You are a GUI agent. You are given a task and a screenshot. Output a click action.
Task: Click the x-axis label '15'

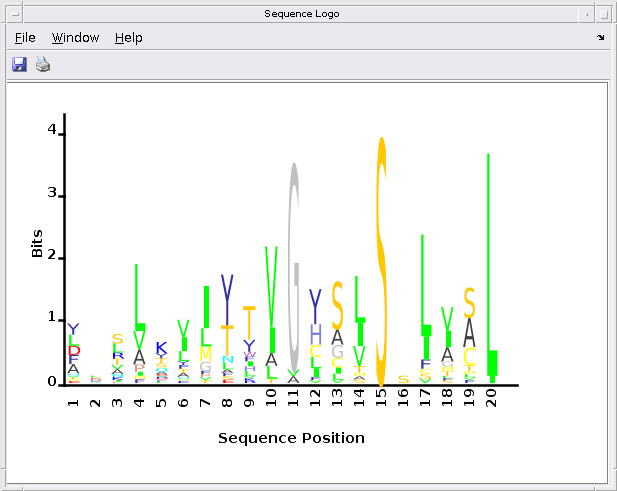point(381,397)
